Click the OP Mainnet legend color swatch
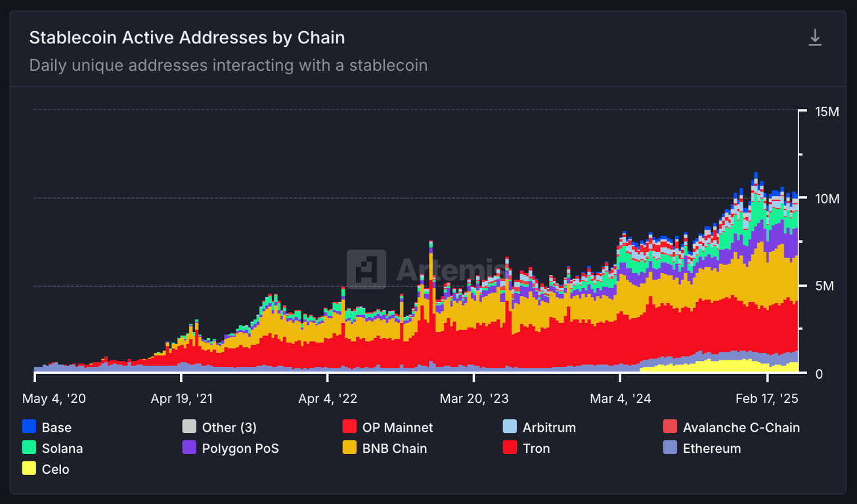 [349, 427]
